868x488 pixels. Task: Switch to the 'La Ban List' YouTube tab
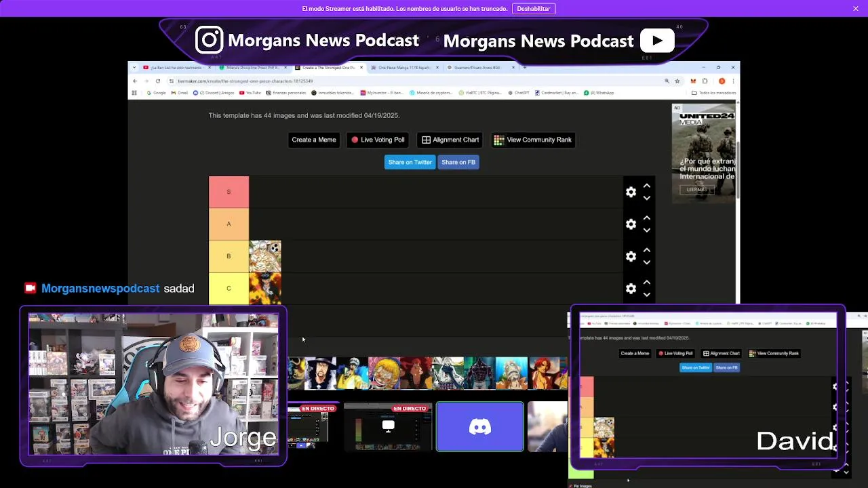pos(178,68)
